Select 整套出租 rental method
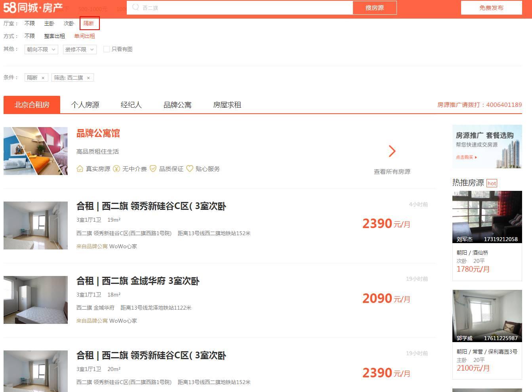This screenshot has width=532, height=392. 54,36
